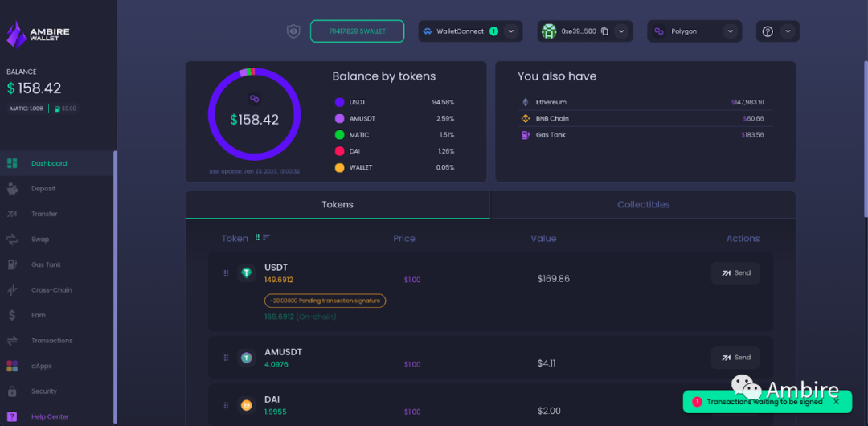This screenshot has height=426, width=868.
Task: Expand the help menu chevron
Action: tap(787, 31)
